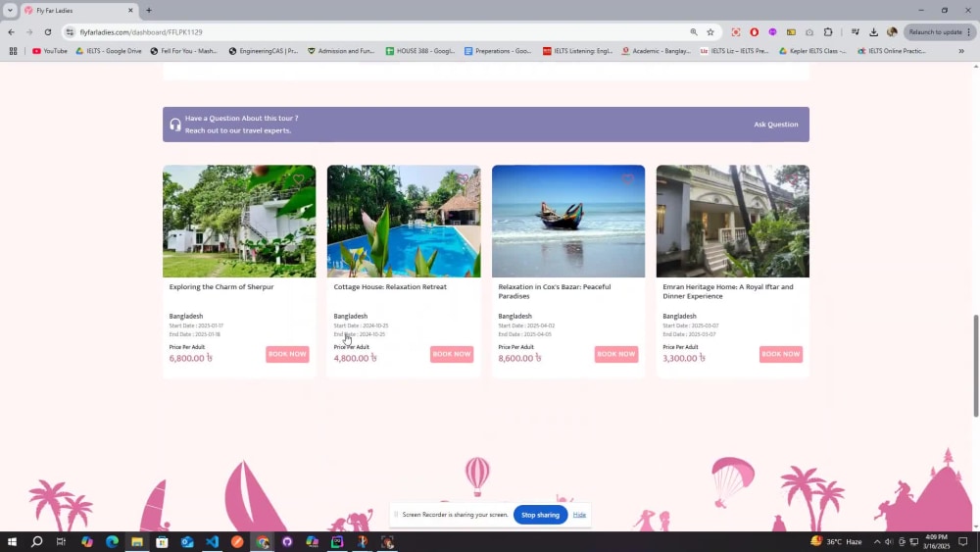Open the IELTS - Google Drive bookmark
Screen dimensions: 980x552
[x=109, y=51]
